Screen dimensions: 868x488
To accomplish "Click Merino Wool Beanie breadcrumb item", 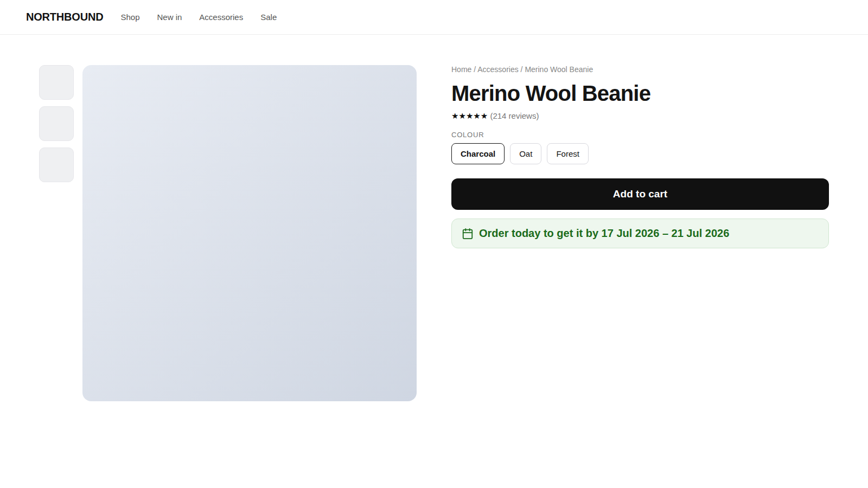I will 559,69.
